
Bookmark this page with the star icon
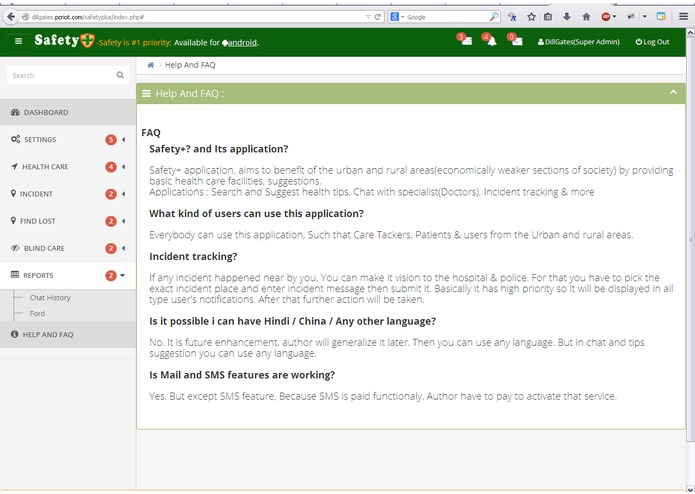531,17
